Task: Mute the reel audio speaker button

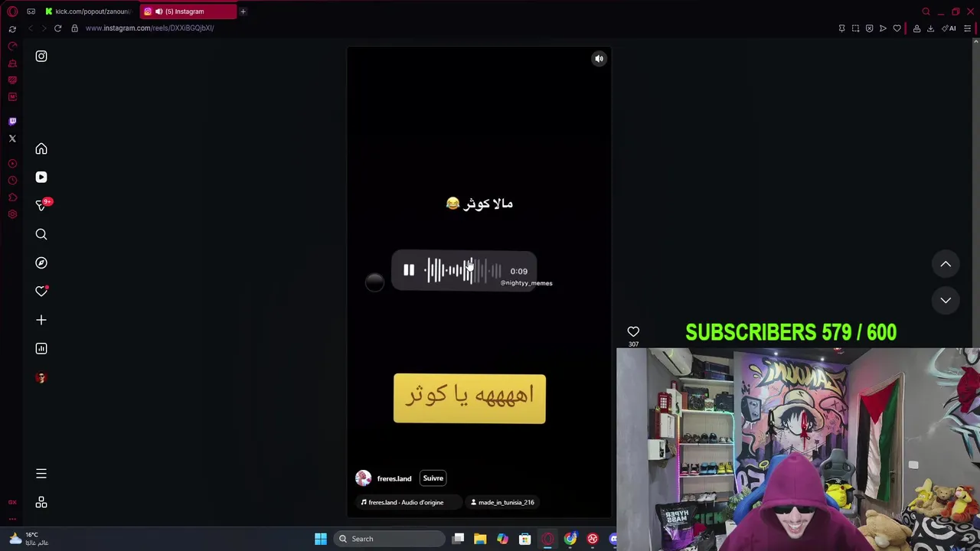Action: tap(599, 58)
